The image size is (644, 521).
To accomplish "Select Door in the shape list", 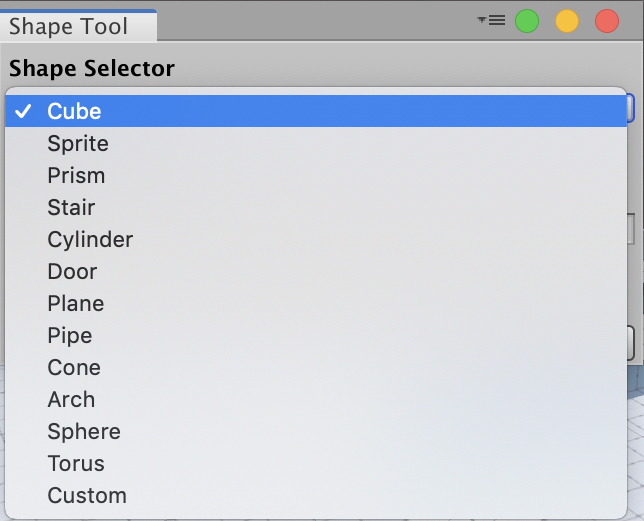I will (72, 272).
